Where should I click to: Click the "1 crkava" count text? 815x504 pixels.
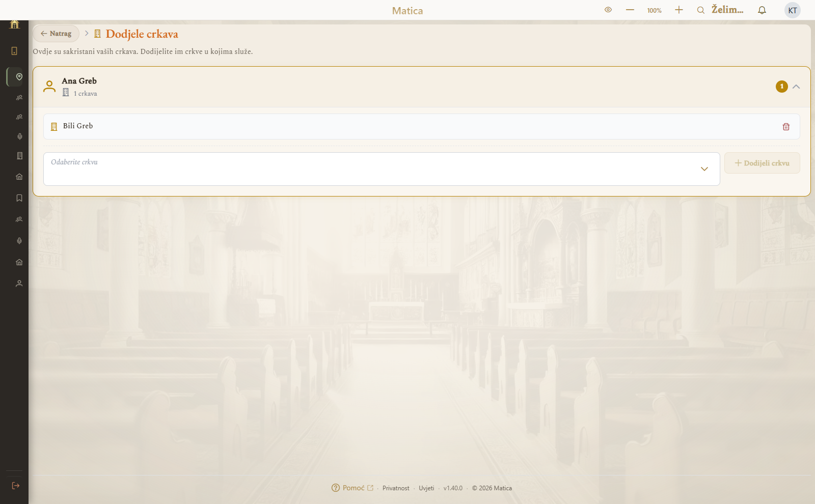coord(85,94)
